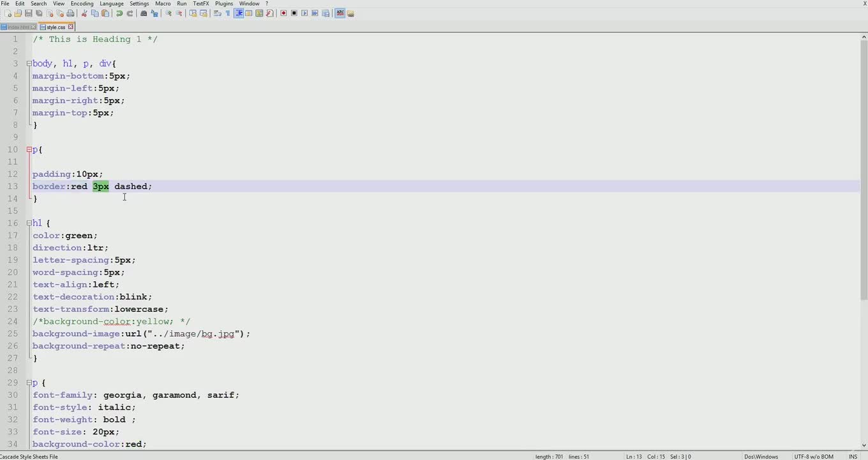Toggle the spell check ABC icon
The height and width of the screenshot is (460, 868).
click(340, 13)
